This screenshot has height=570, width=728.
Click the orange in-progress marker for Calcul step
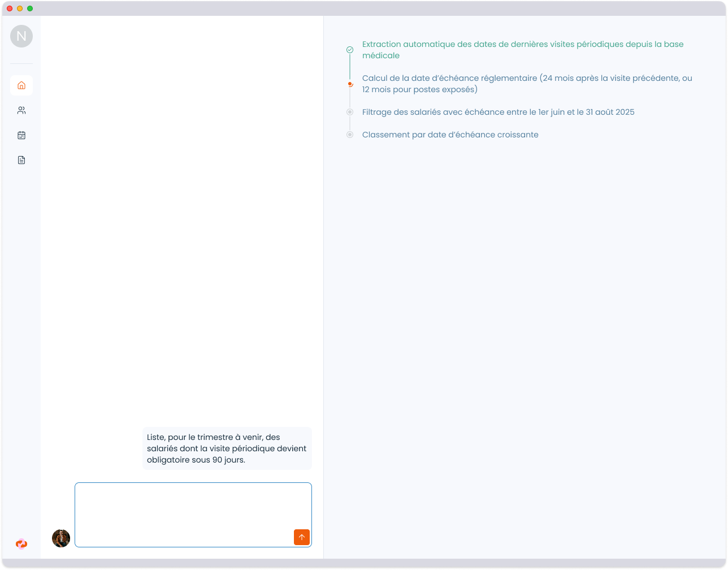coord(350,84)
